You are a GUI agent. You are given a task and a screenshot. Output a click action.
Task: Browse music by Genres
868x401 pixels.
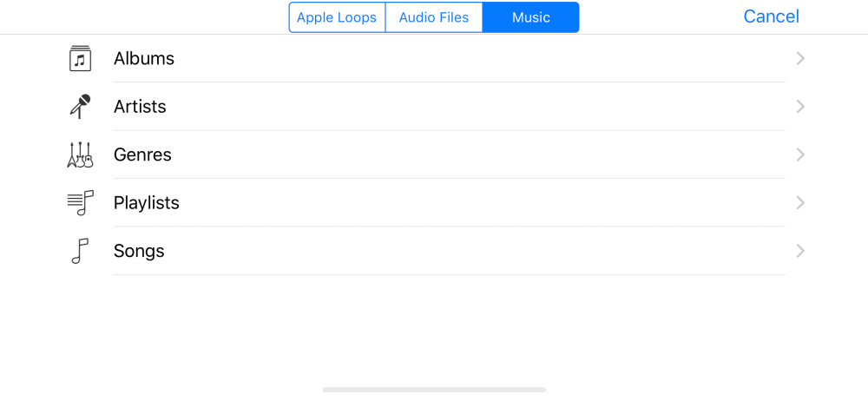(x=434, y=154)
